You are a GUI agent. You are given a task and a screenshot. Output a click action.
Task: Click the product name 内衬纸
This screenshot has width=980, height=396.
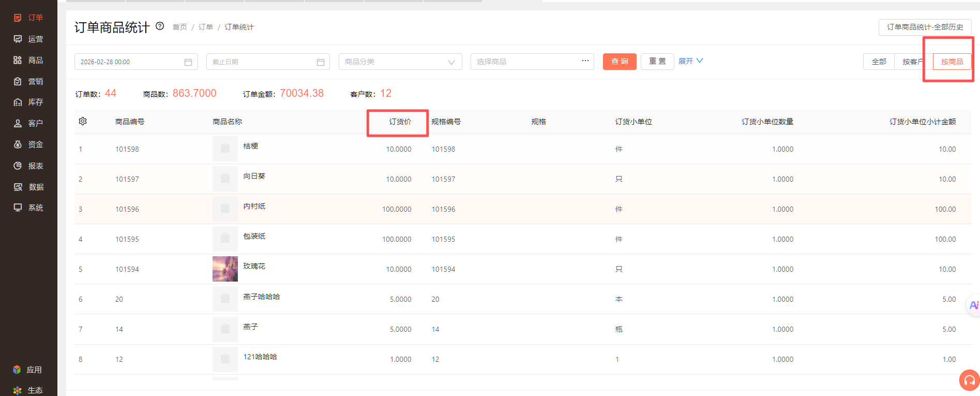point(254,206)
